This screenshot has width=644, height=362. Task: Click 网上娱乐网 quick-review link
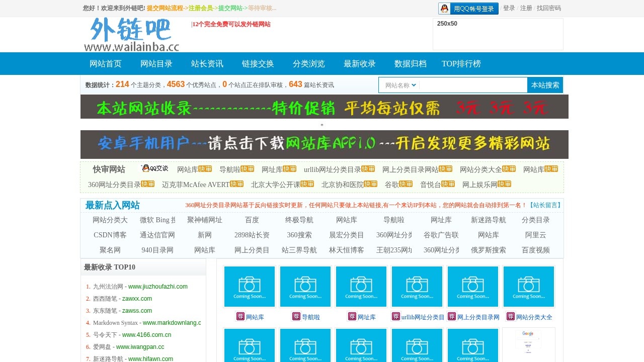pyautogui.click(x=480, y=185)
